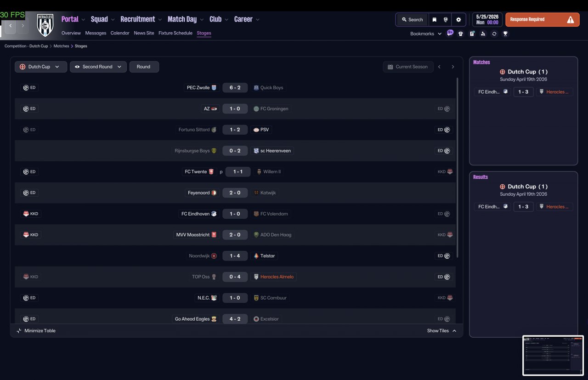Open the 6 - 2 PEC Zwolle score

click(235, 88)
